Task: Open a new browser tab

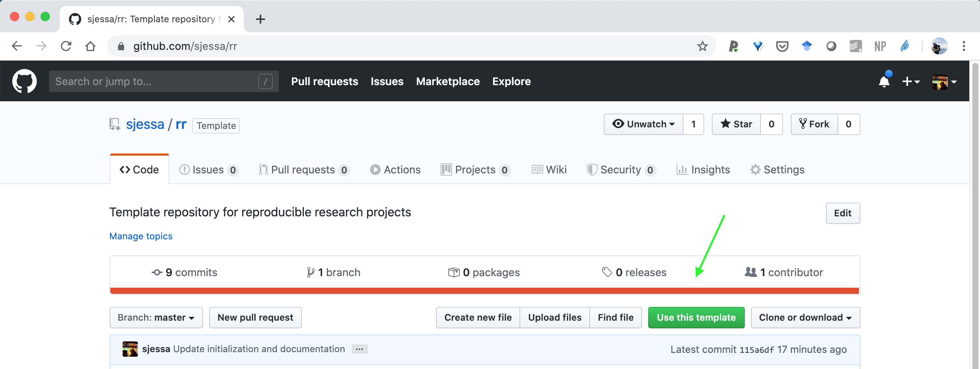Action: point(261,19)
